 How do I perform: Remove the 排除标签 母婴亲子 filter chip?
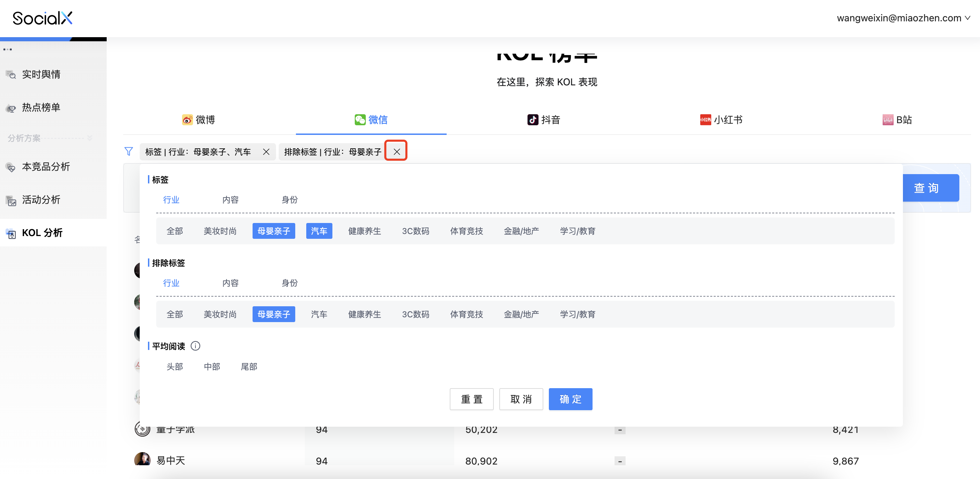coord(396,152)
